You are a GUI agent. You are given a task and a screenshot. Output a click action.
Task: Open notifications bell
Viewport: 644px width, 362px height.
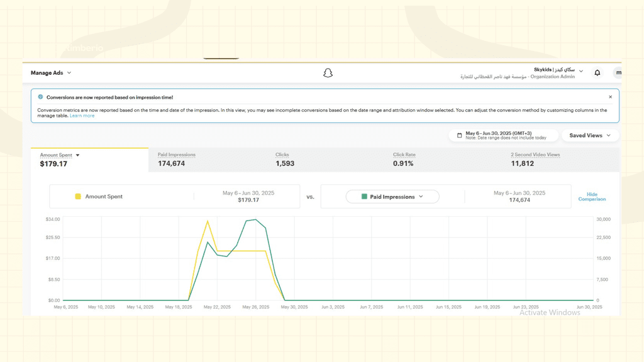597,73
